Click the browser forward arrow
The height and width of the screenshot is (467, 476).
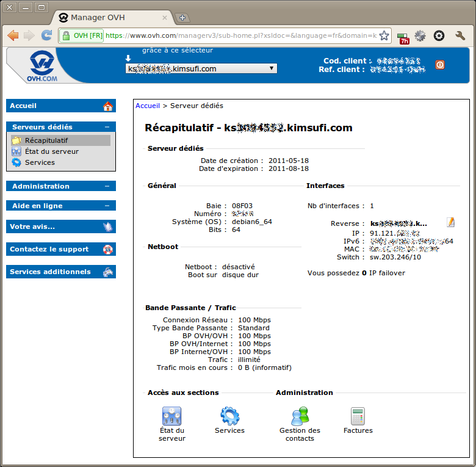pyautogui.click(x=29, y=35)
